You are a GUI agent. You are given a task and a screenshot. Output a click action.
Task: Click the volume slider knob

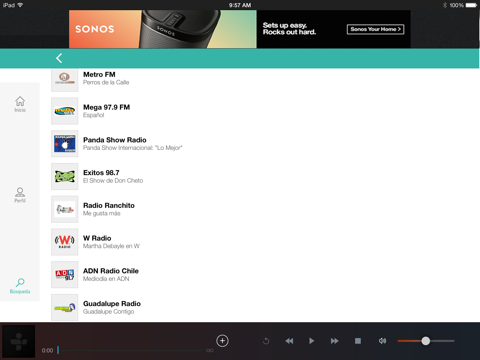(426, 341)
